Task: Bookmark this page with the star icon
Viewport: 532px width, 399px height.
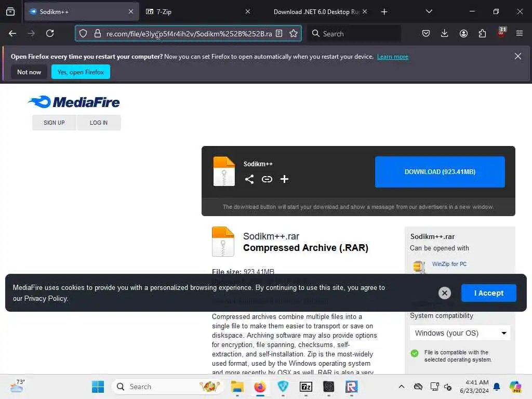Action: point(294,33)
